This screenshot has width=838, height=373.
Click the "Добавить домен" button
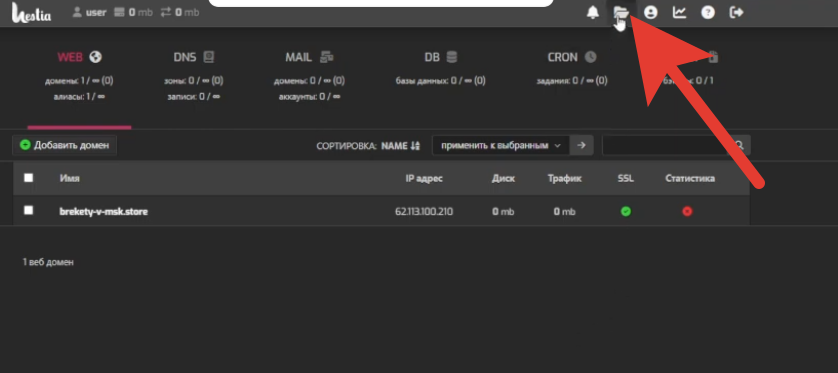[x=64, y=145]
